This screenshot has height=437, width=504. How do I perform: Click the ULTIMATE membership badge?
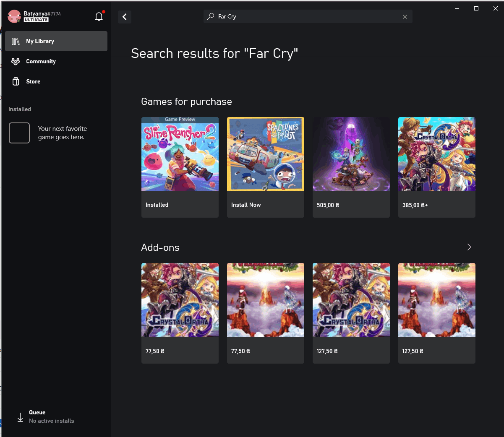click(36, 20)
